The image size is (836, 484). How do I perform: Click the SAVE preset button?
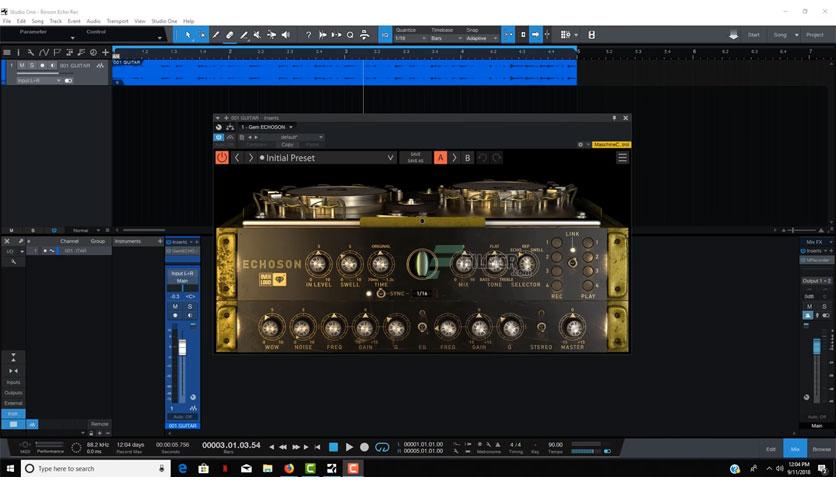pyautogui.click(x=415, y=155)
